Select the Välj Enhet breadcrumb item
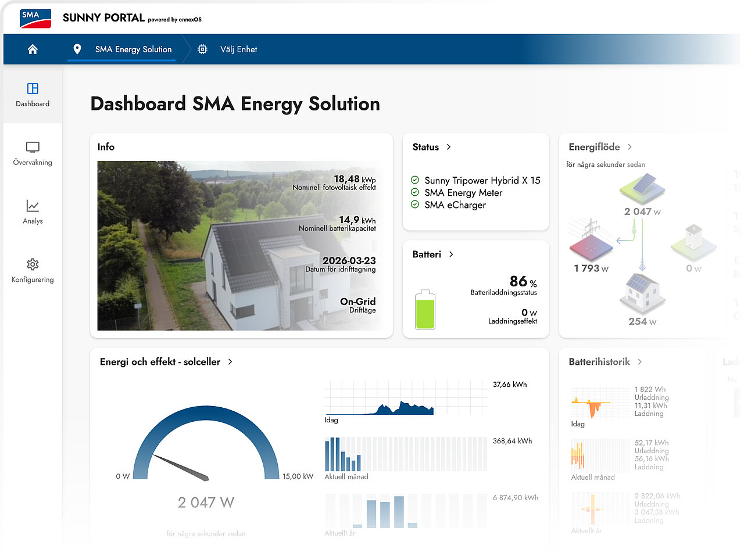The width and height of the screenshot is (744, 560). click(x=238, y=49)
